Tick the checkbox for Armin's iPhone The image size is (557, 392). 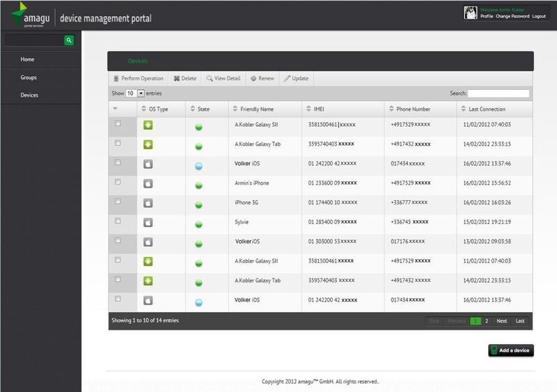118,182
